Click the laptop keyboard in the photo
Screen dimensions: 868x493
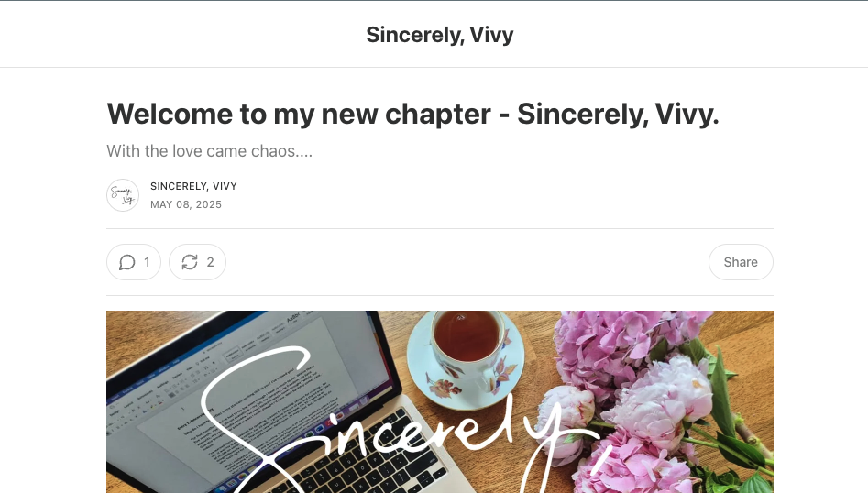pyautogui.click(x=360, y=465)
